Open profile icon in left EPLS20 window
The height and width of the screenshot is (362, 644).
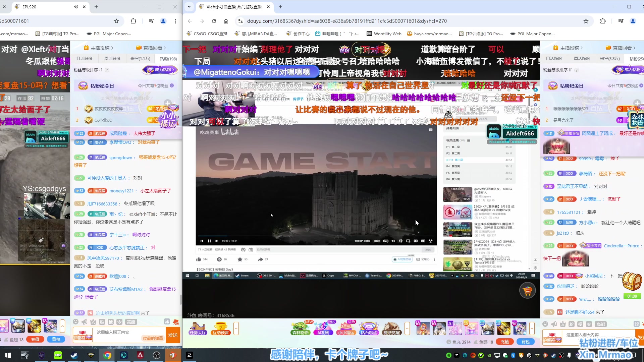[163, 21]
